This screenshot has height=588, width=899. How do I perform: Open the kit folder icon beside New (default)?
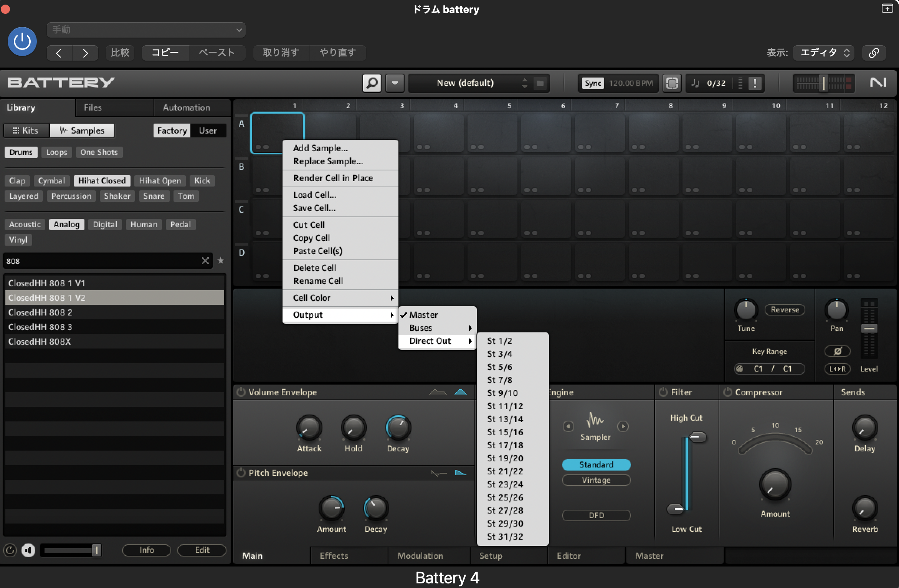point(540,83)
